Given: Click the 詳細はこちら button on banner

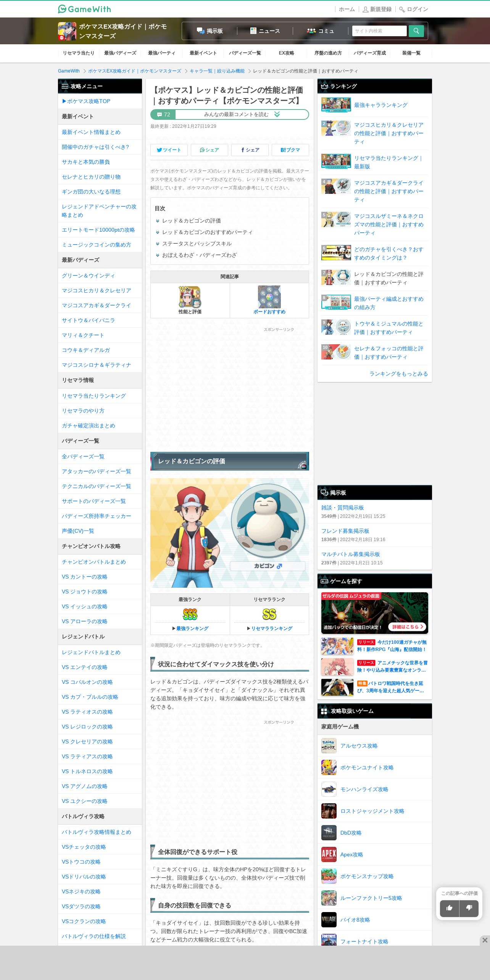Looking at the screenshot, I should [407, 627].
